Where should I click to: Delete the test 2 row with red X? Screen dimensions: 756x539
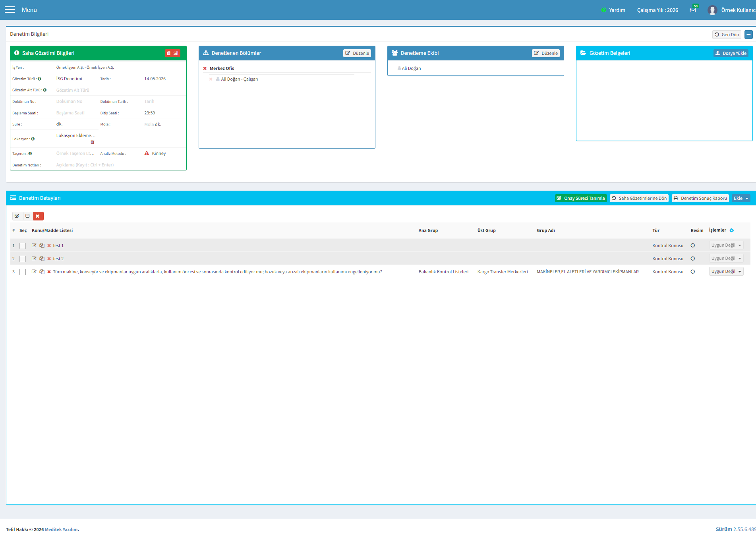(x=49, y=259)
